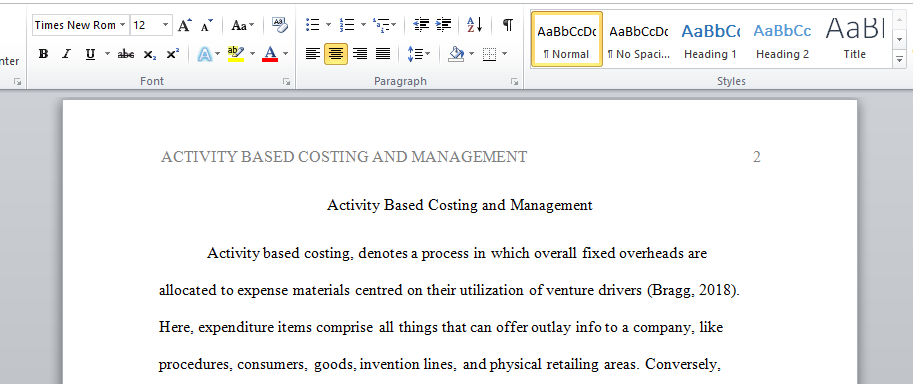
Task: Click the page header running title
Action: point(344,157)
